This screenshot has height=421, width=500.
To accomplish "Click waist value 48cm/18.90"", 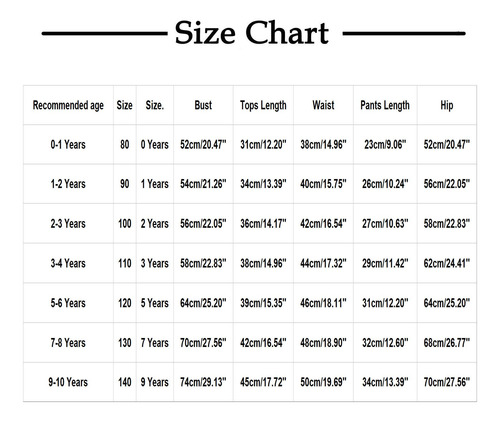I will click(x=323, y=343).
